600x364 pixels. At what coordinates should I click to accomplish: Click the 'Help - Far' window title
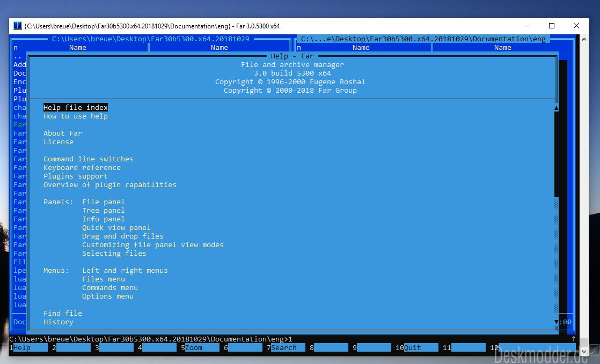click(x=292, y=56)
